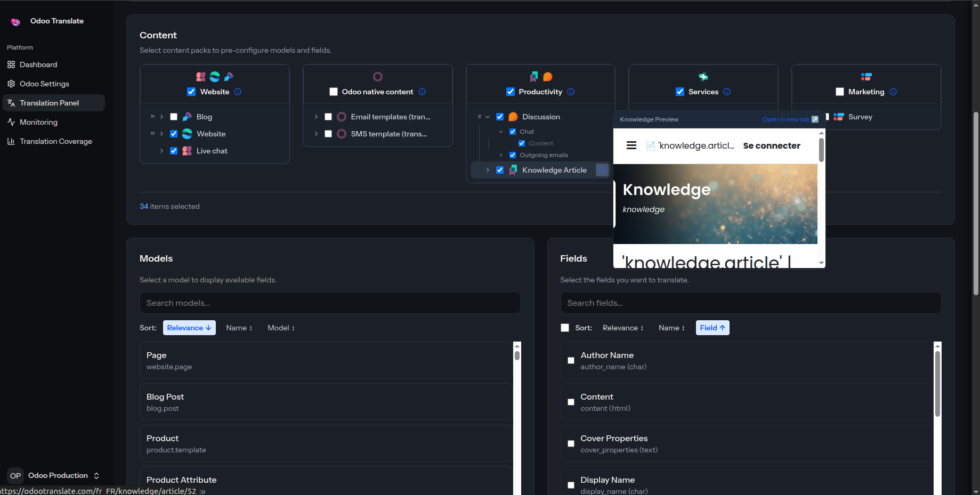Open info for the Services pack

pos(727,92)
